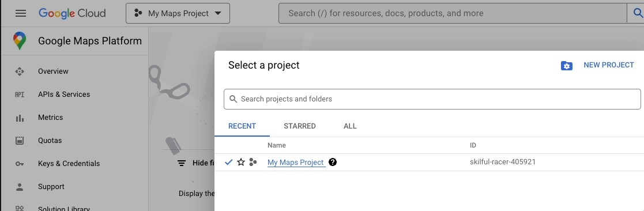Click the Support person icon
Viewport: 644px width, 211px height.
click(x=20, y=187)
